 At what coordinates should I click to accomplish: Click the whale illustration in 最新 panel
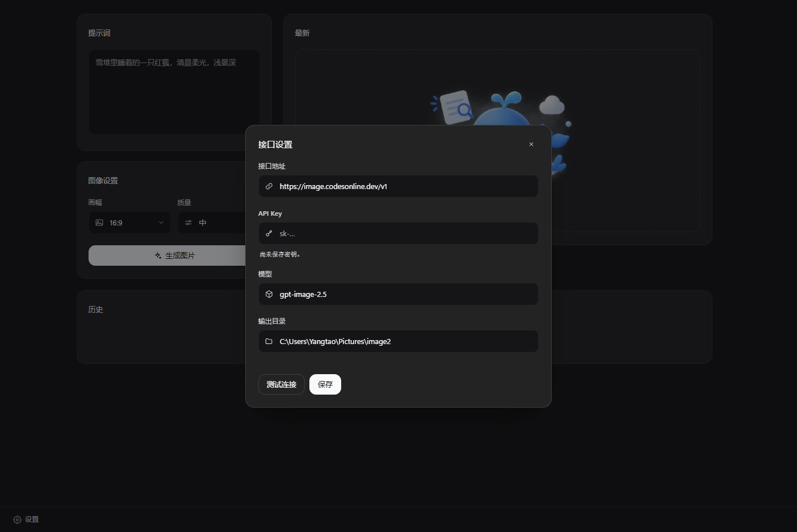tap(502, 108)
